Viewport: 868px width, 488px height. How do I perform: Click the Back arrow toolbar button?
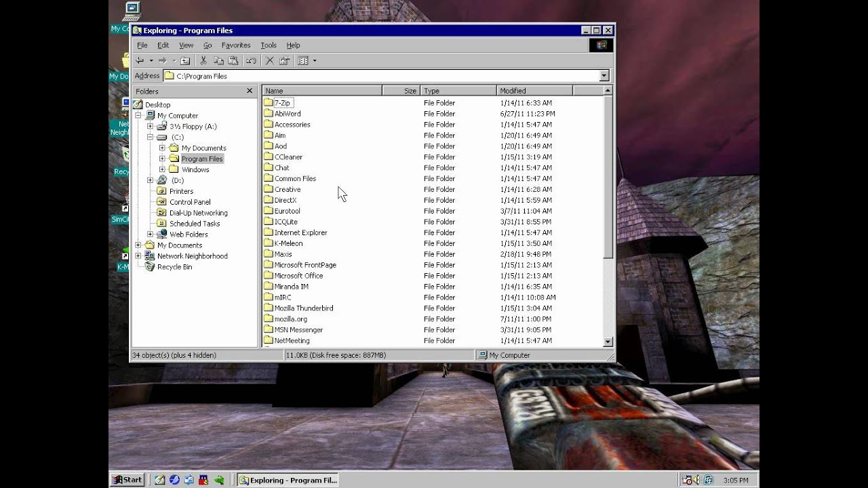(x=140, y=60)
